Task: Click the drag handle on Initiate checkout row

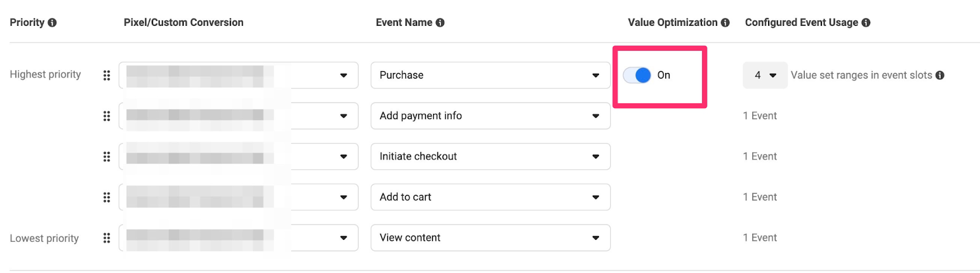Action: [x=107, y=156]
